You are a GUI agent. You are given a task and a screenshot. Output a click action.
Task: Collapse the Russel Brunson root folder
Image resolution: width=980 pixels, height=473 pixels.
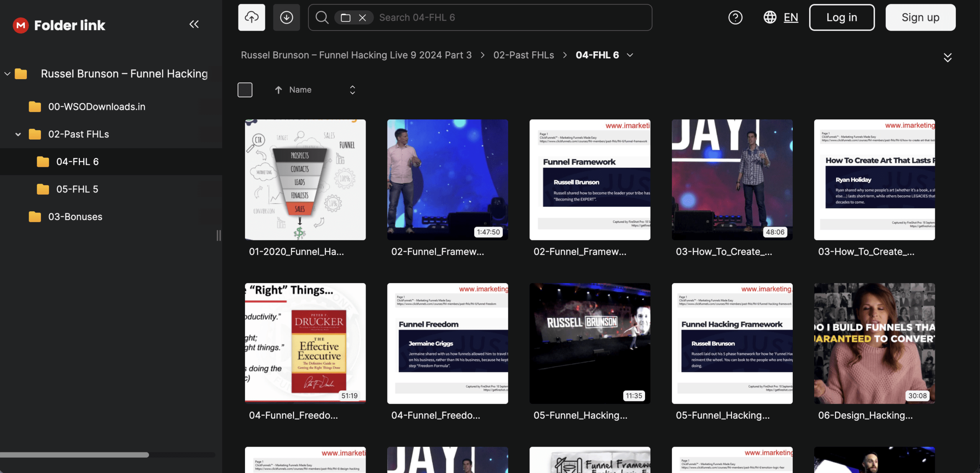point(7,74)
